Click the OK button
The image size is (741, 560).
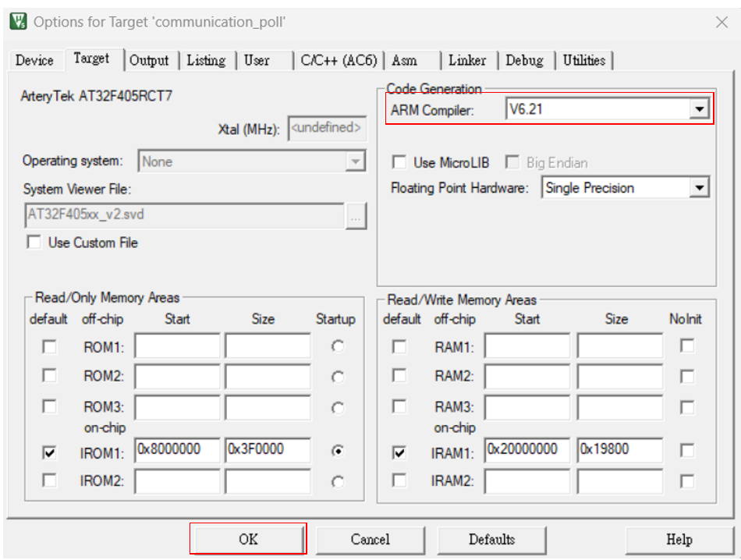coord(248,539)
